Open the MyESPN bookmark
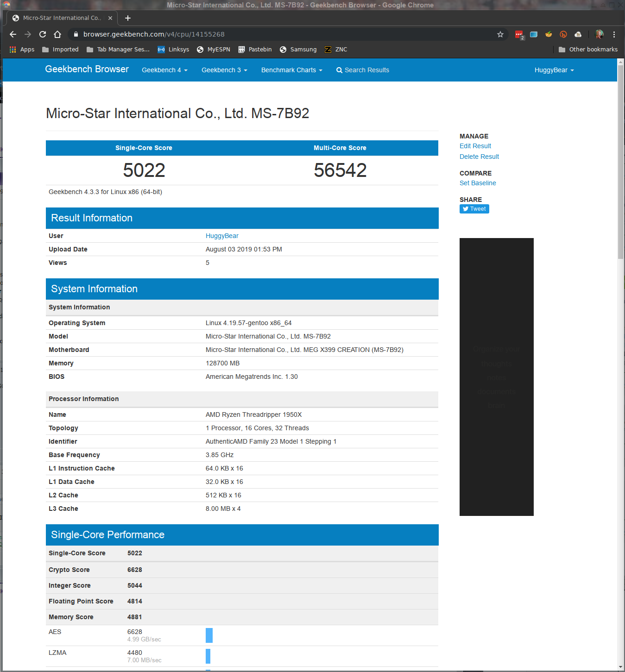The width and height of the screenshot is (625, 672). tap(214, 50)
